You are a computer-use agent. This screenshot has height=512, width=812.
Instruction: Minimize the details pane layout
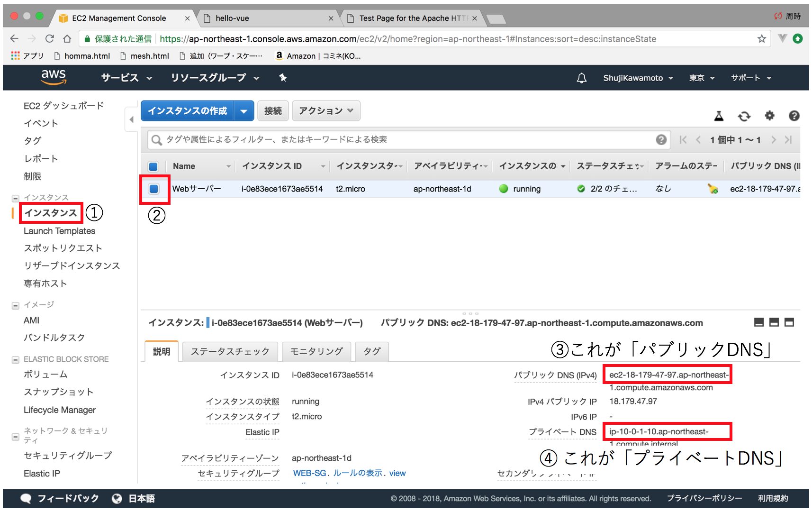click(x=759, y=322)
